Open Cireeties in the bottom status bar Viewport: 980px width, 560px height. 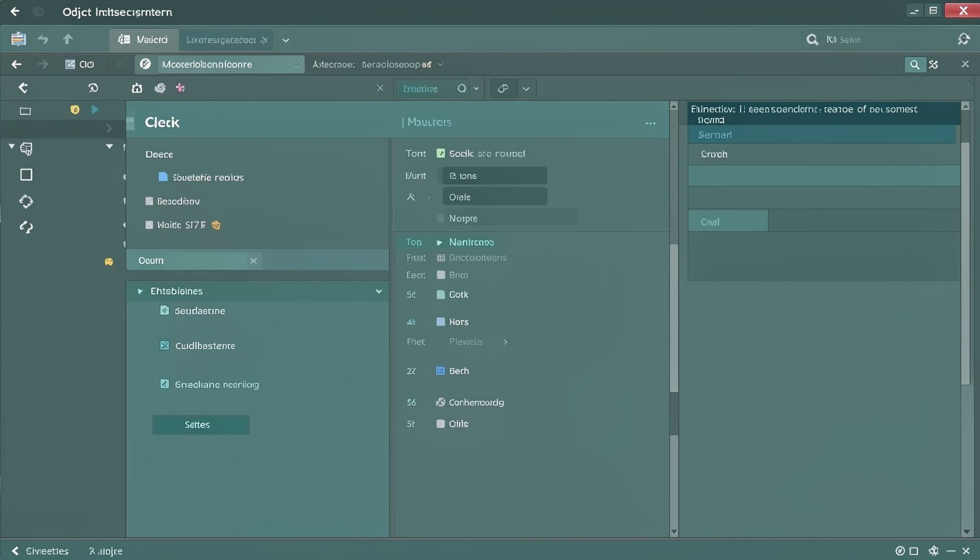click(x=47, y=551)
